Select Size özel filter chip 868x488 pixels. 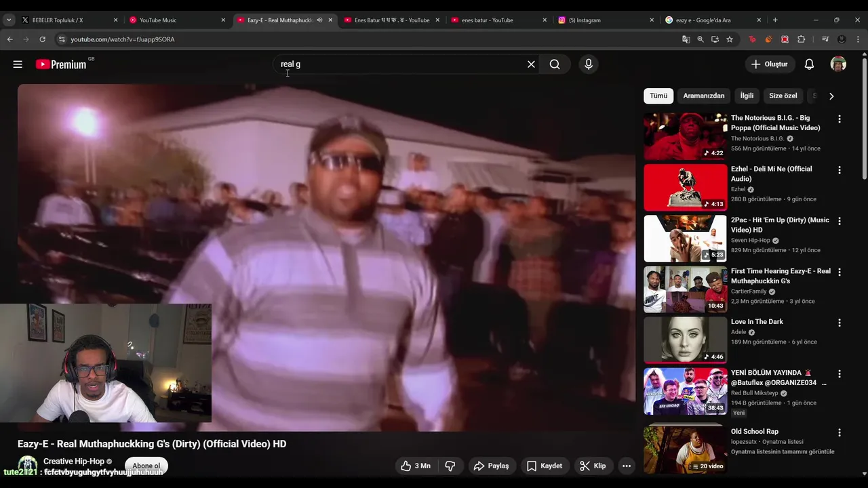[x=783, y=96]
